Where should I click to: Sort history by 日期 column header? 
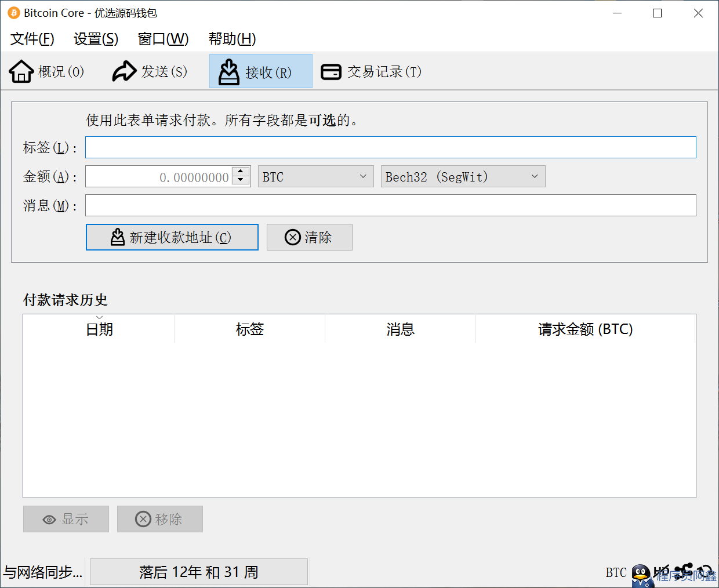point(99,329)
